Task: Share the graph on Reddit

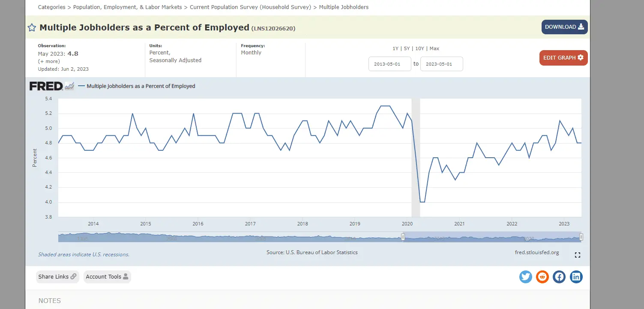Action: [x=542, y=277]
